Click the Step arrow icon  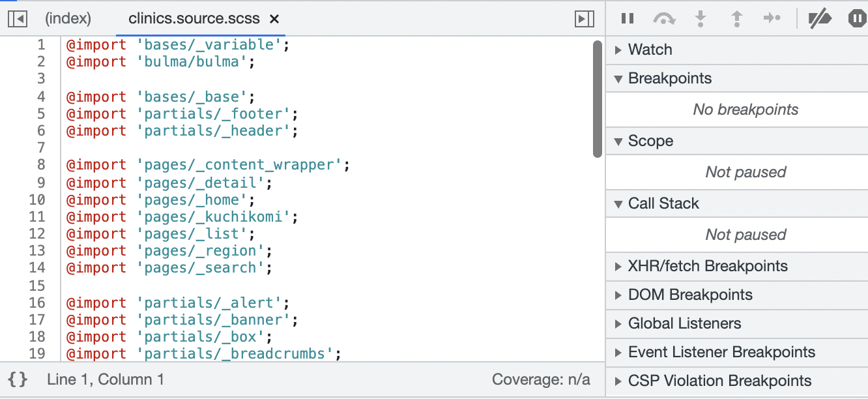[x=772, y=18]
